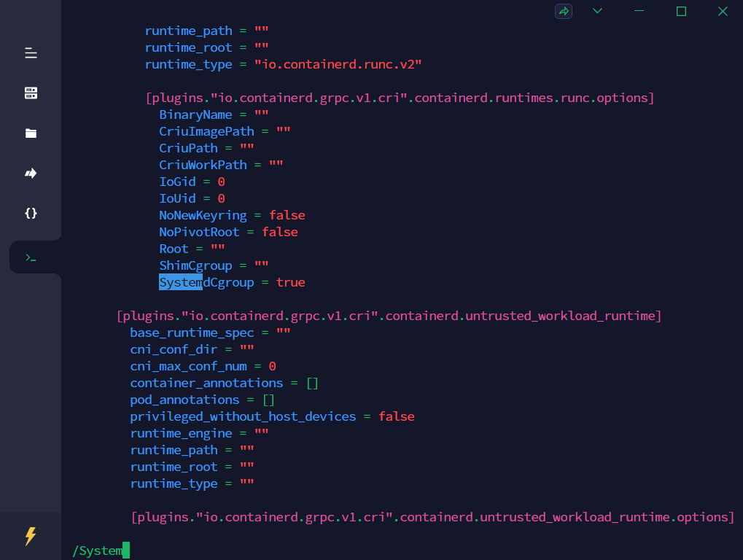
Task: Click the '/System' search prompt at bottom
Action: [98, 551]
